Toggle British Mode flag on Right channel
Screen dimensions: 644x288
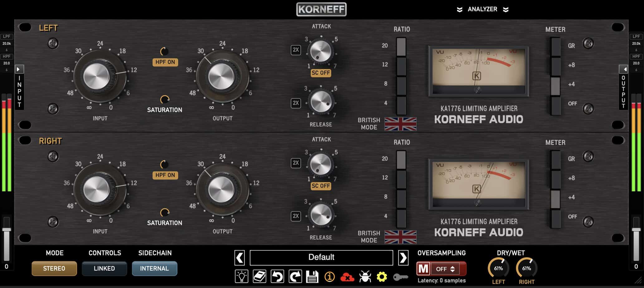click(400, 237)
